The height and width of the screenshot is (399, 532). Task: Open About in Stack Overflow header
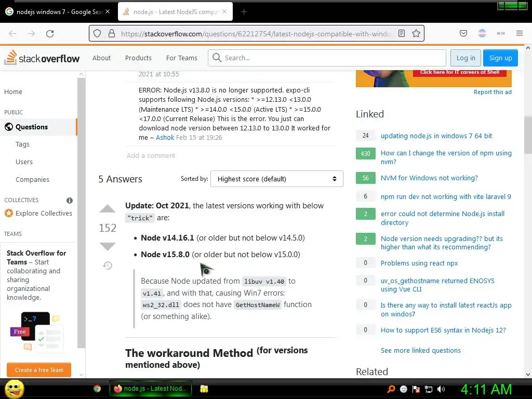point(101,58)
